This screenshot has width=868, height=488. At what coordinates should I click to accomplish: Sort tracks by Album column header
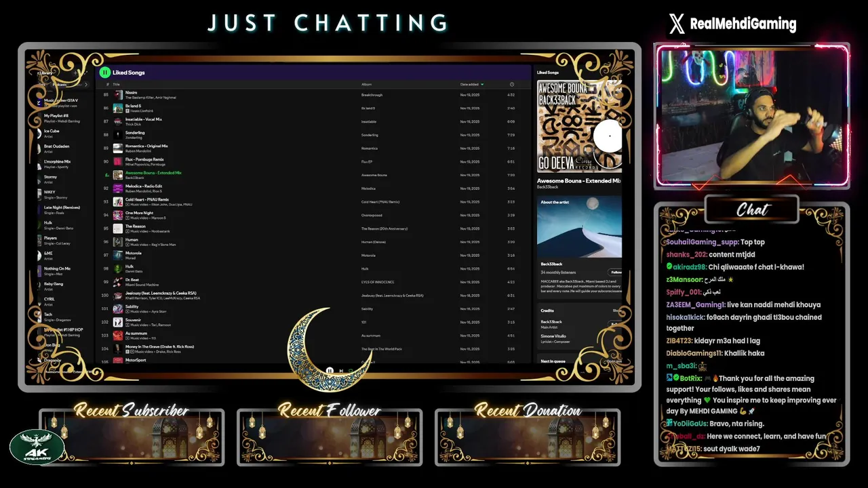(x=366, y=85)
